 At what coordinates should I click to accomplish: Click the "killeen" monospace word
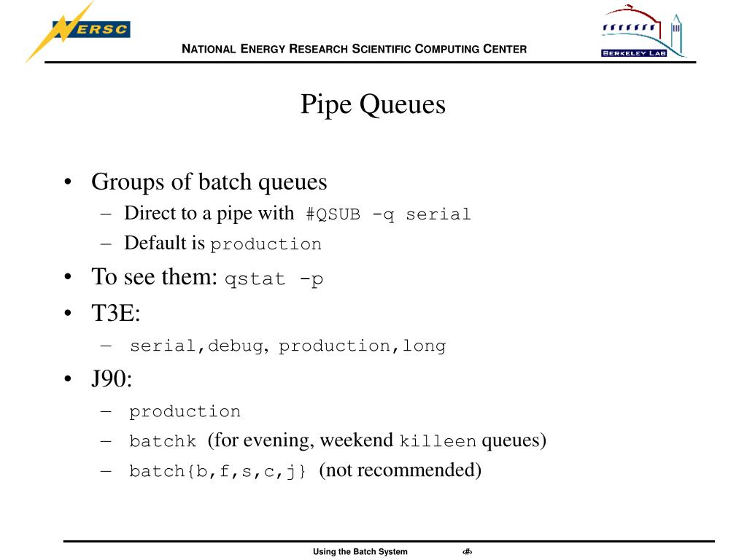[438, 441]
